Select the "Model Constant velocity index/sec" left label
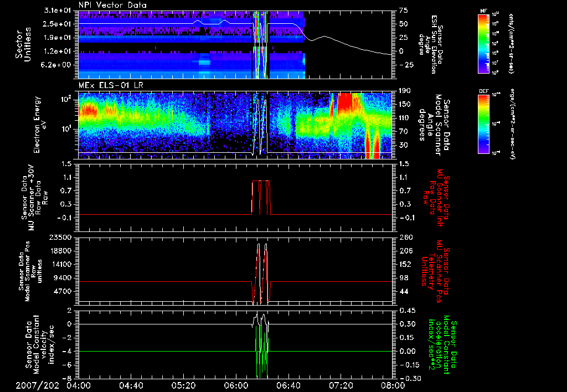This screenshot has height=392, width=567. click(39, 344)
